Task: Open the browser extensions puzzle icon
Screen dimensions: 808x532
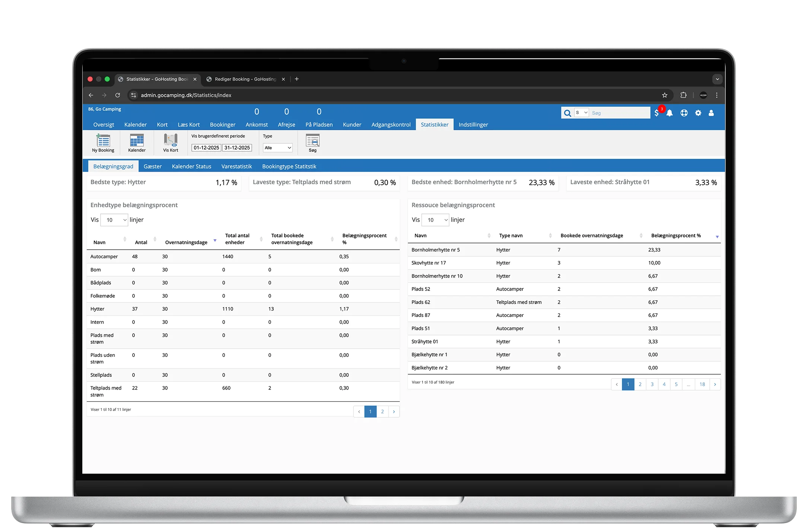Action: (x=683, y=95)
